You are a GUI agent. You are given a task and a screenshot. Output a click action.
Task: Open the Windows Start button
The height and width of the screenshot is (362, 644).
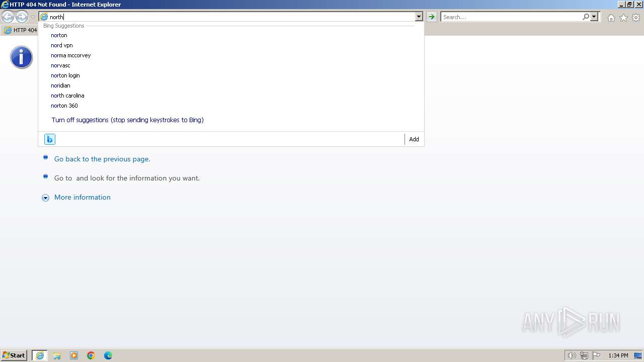[14, 355]
